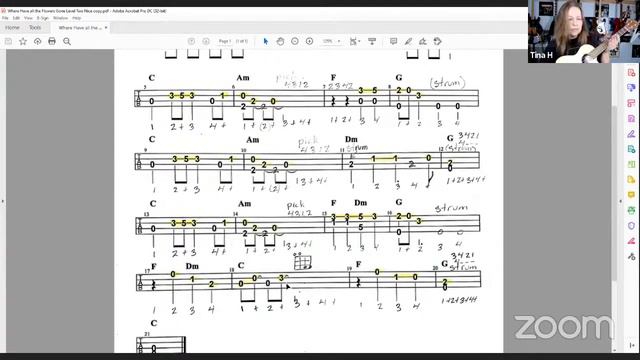Open the Fill & Sign tool in the right panel
The width and height of the screenshot is (640, 360).
coord(631,134)
